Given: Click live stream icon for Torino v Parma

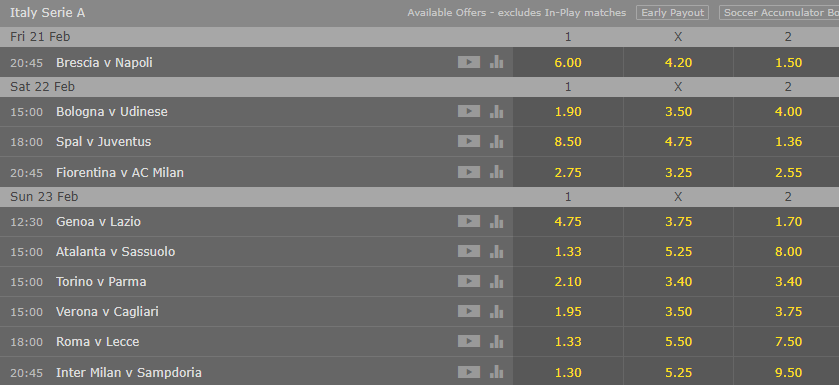Looking at the screenshot, I should click(x=469, y=281).
